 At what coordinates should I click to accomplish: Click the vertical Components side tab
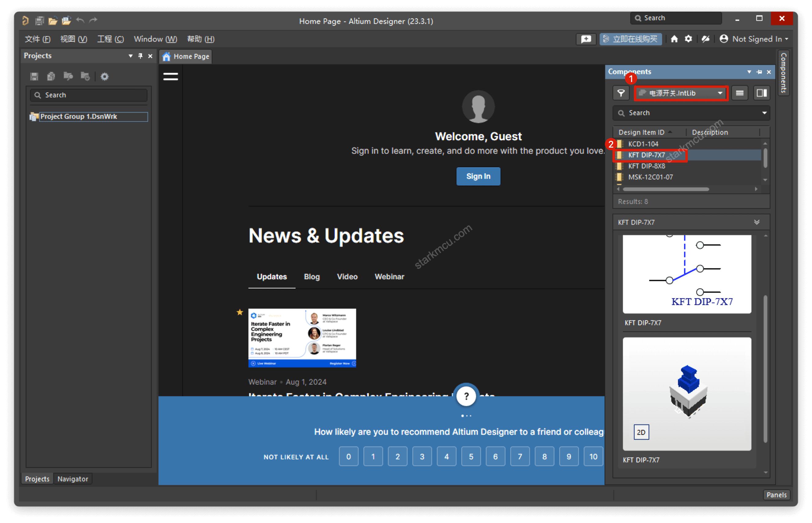pyautogui.click(x=783, y=73)
